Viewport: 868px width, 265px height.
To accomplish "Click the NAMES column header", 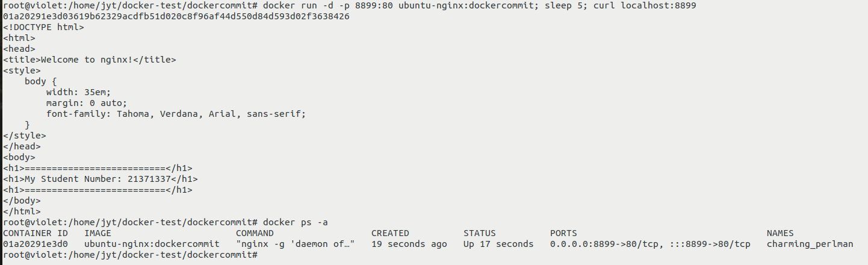I will pyautogui.click(x=780, y=233).
